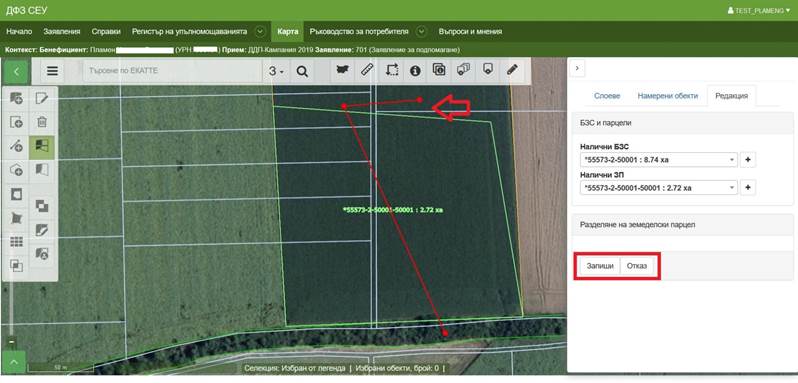This screenshot has width=798, height=383.
Task: Click the search magnifier button
Action: [302, 71]
